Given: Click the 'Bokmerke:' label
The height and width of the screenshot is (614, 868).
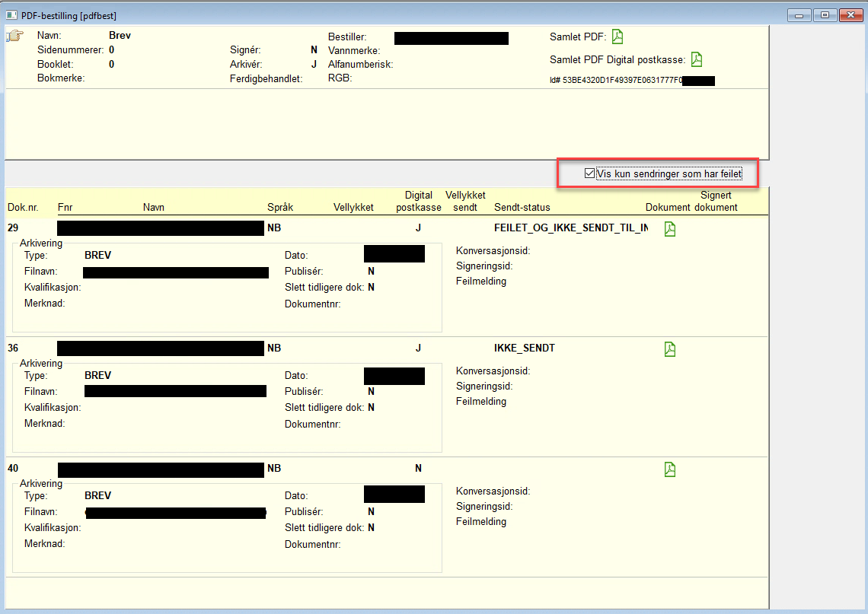Looking at the screenshot, I should tap(61, 78).
